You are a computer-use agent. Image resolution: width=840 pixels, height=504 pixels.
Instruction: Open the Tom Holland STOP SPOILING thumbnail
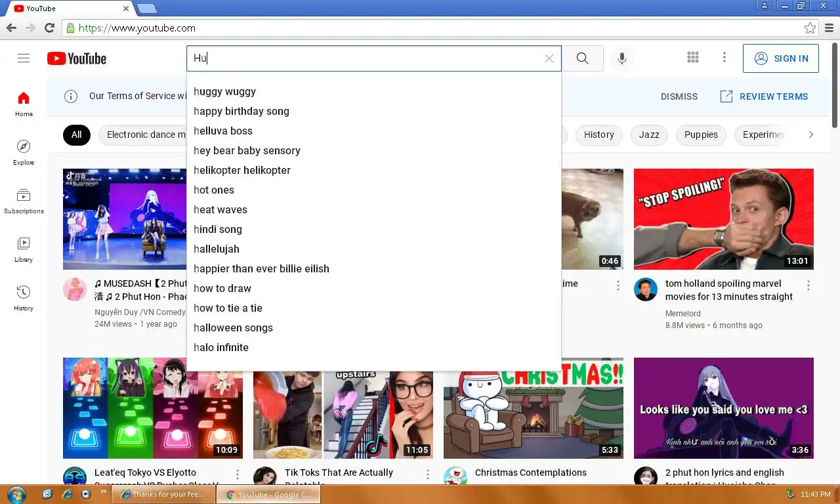tap(724, 219)
